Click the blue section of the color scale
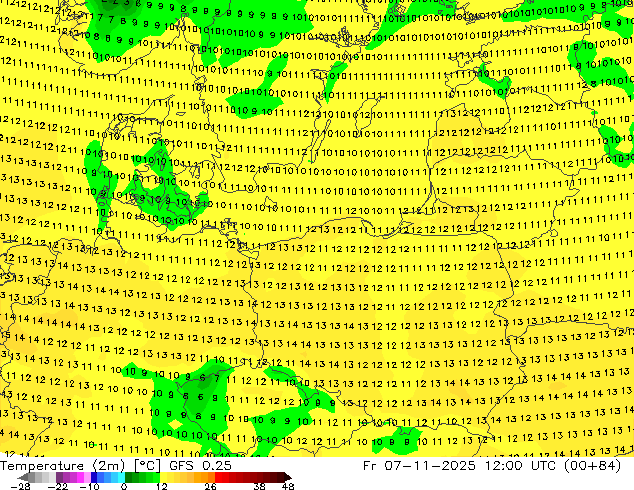The width and height of the screenshot is (634, 490). (108, 477)
